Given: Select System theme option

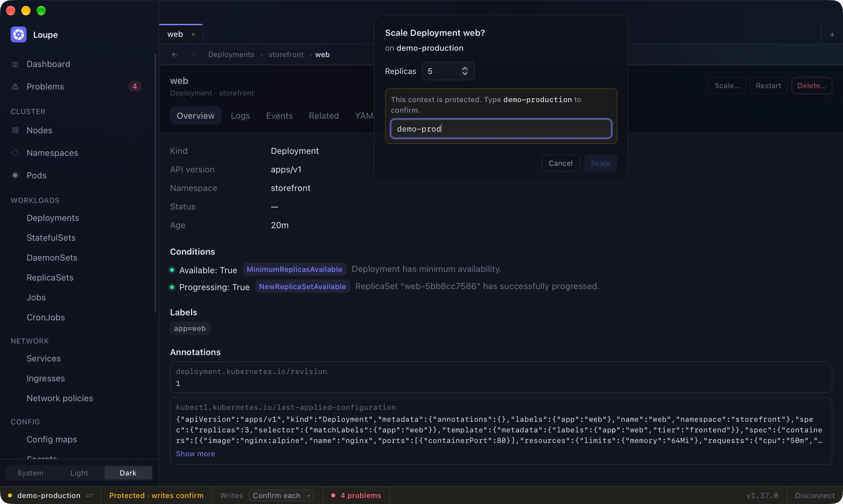Looking at the screenshot, I should pyautogui.click(x=30, y=473).
